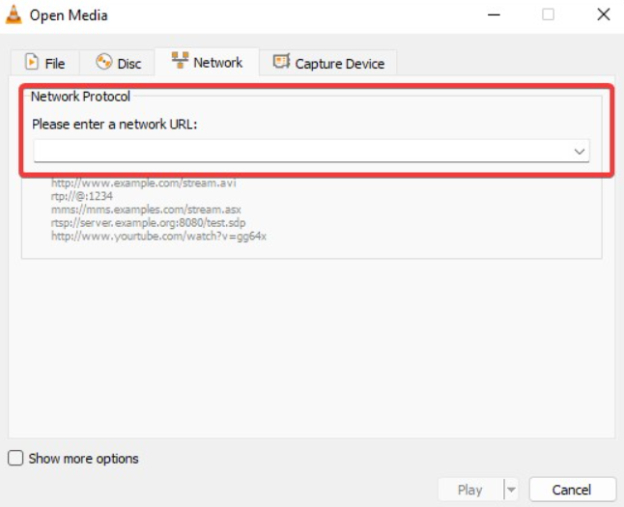Click the File tab's play-file icon
This screenshot has width=624, height=507.
click(x=31, y=63)
